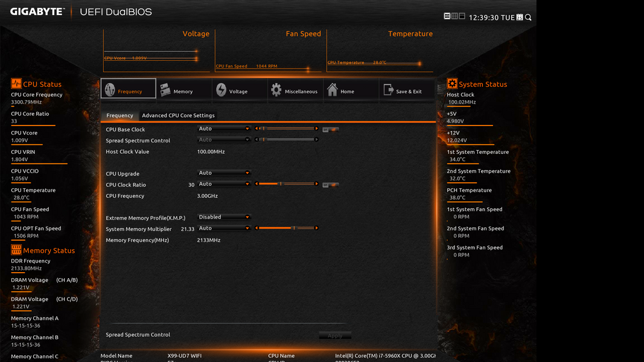Click the System Status gear icon

(452, 84)
